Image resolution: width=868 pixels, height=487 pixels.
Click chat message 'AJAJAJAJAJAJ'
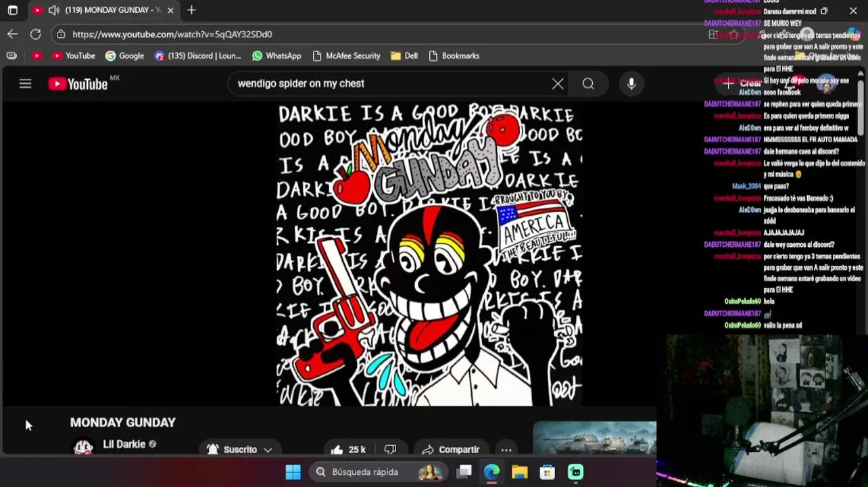783,233
